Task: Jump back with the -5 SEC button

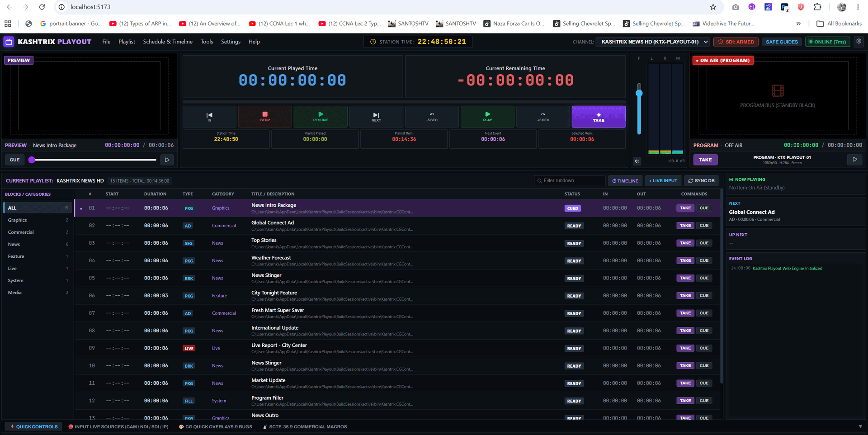Action: (x=432, y=117)
